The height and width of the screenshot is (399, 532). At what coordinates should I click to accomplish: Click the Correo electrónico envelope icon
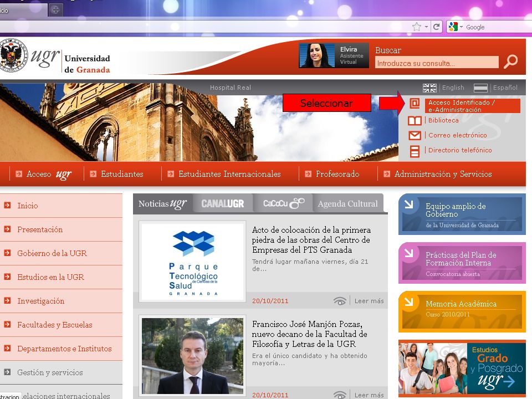[415, 135]
